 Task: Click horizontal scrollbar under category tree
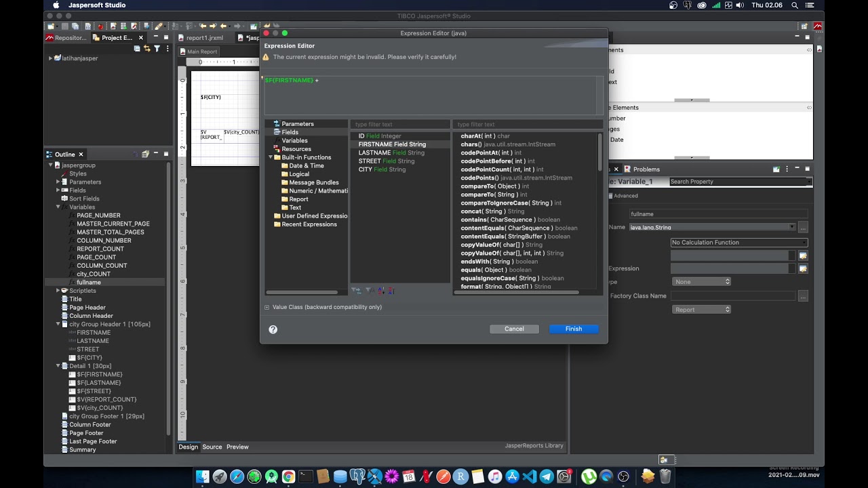point(302,292)
